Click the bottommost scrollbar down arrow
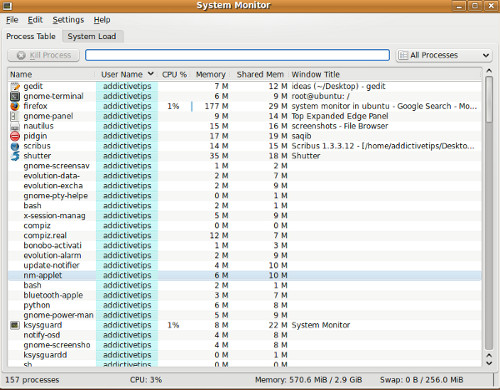The width and height of the screenshot is (500, 390). pyautogui.click(x=489, y=363)
